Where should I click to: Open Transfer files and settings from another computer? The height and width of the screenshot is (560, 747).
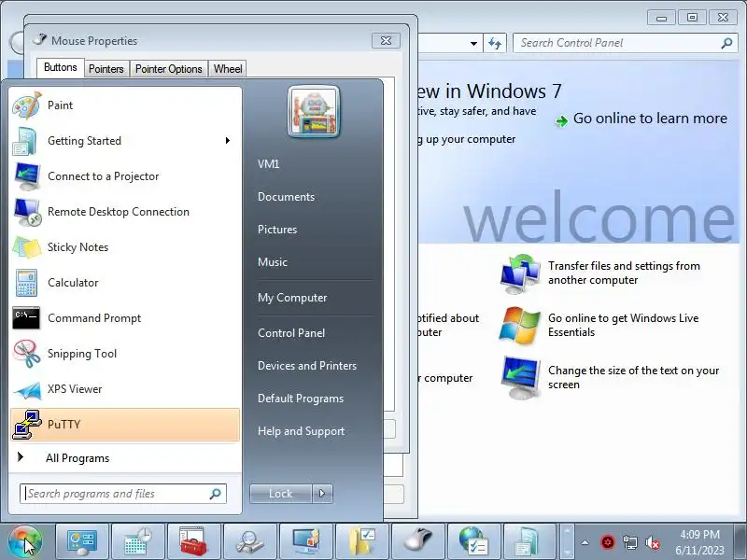point(624,273)
